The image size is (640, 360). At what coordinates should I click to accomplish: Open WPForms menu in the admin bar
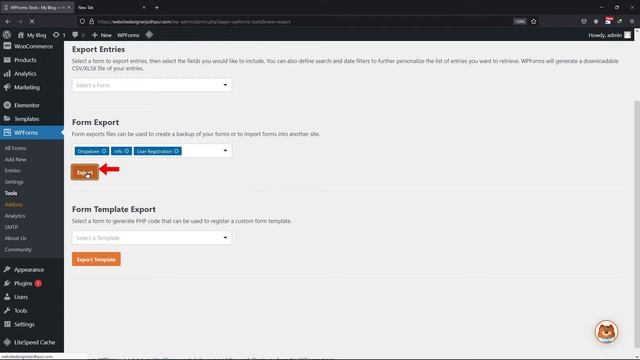coord(128,35)
